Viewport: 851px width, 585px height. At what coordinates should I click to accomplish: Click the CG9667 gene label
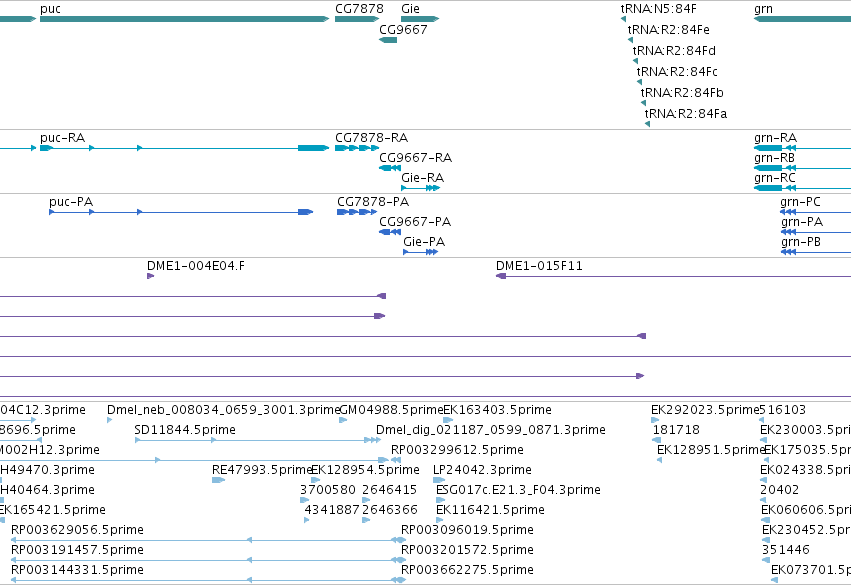403,30
